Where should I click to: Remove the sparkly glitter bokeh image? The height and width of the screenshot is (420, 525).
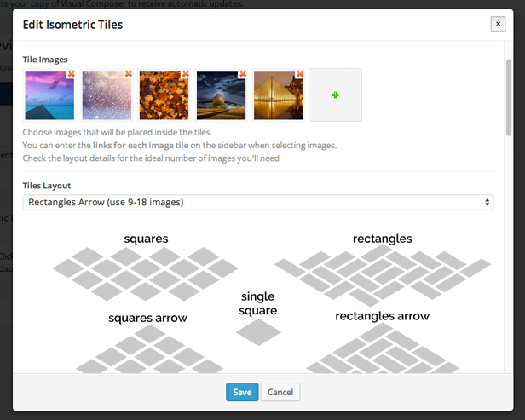click(128, 73)
